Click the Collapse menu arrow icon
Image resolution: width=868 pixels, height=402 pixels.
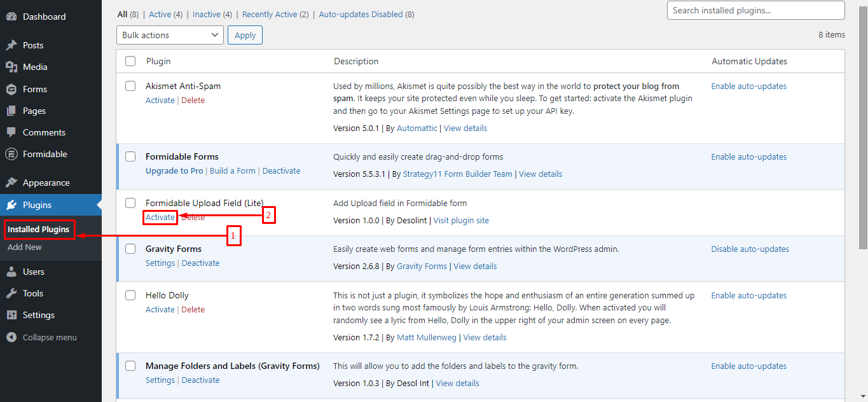click(x=11, y=337)
